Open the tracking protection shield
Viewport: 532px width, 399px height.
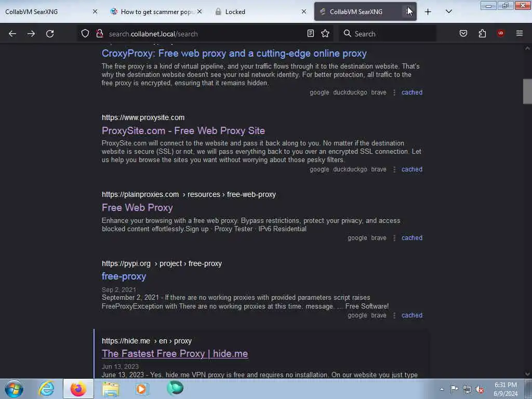85,34
